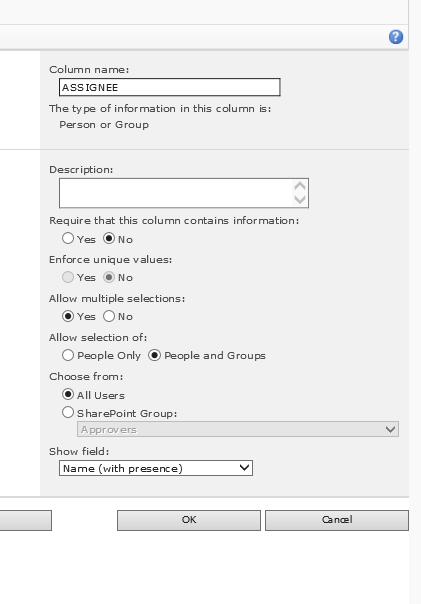Select the People Only option

click(68, 355)
